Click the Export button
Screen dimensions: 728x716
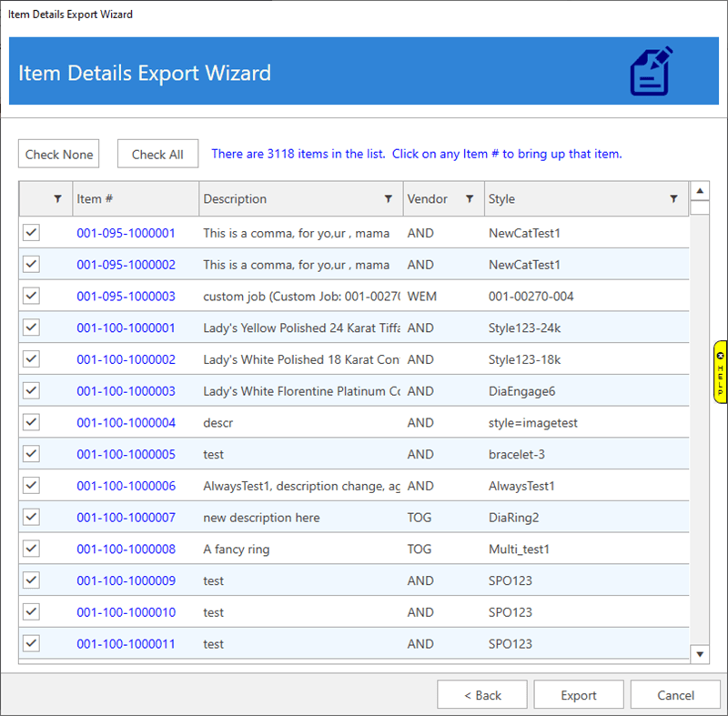point(578,694)
